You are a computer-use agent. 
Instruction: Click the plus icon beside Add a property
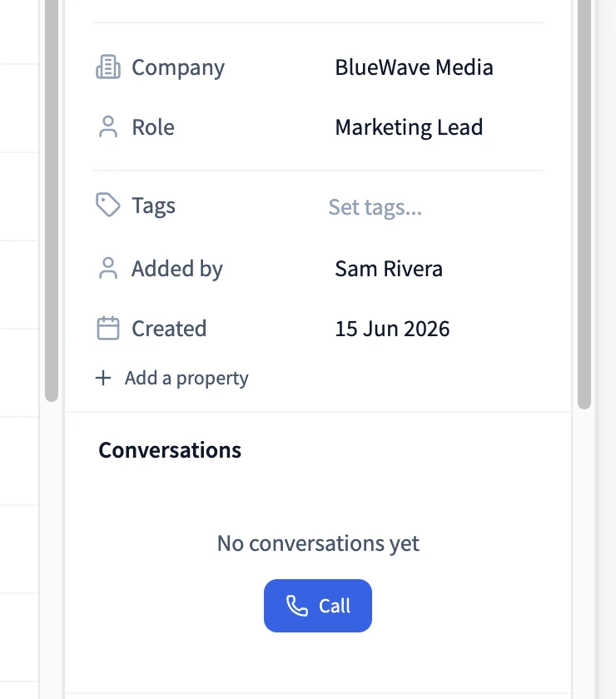103,378
